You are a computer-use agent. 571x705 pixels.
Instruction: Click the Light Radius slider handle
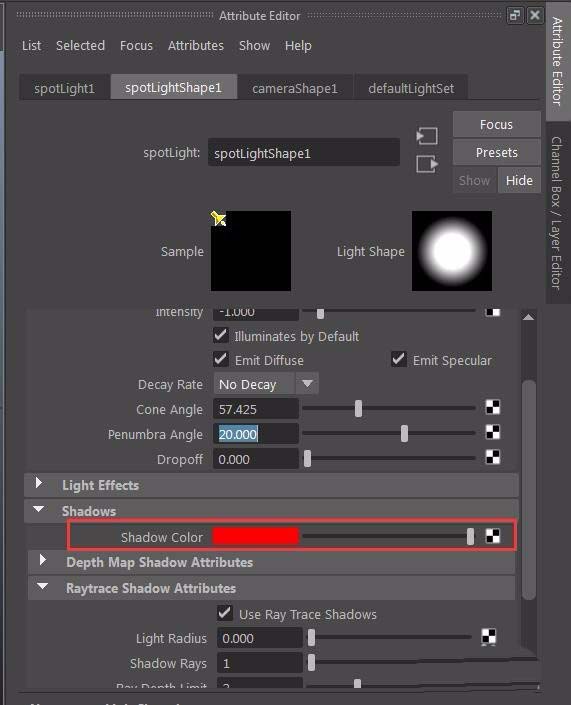tap(311, 638)
